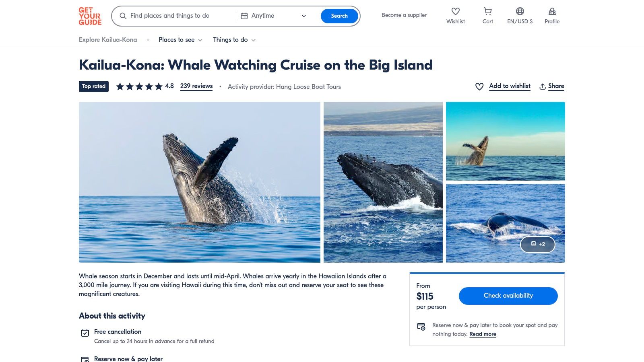Image resolution: width=644 pixels, height=362 pixels.
Task: Open the Explore Kailua-Kona link
Action: 108,40
